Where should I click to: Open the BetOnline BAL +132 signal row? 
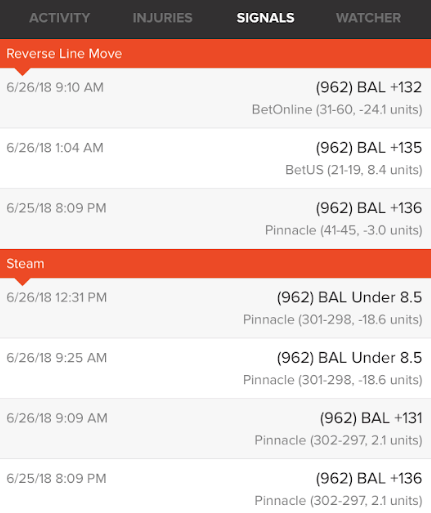click(x=215, y=98)
